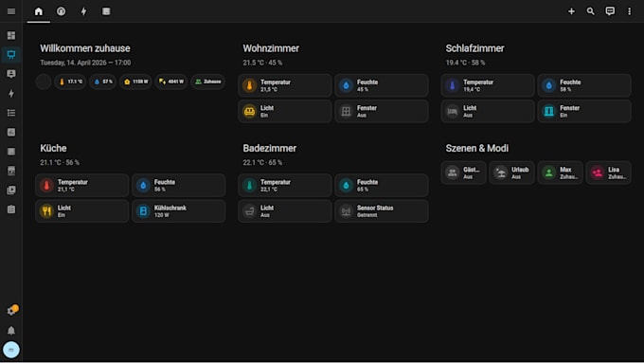This screenshot has width=644, height=363.
Task: Click the empty round chip before temperature
Action: [44, 82]
